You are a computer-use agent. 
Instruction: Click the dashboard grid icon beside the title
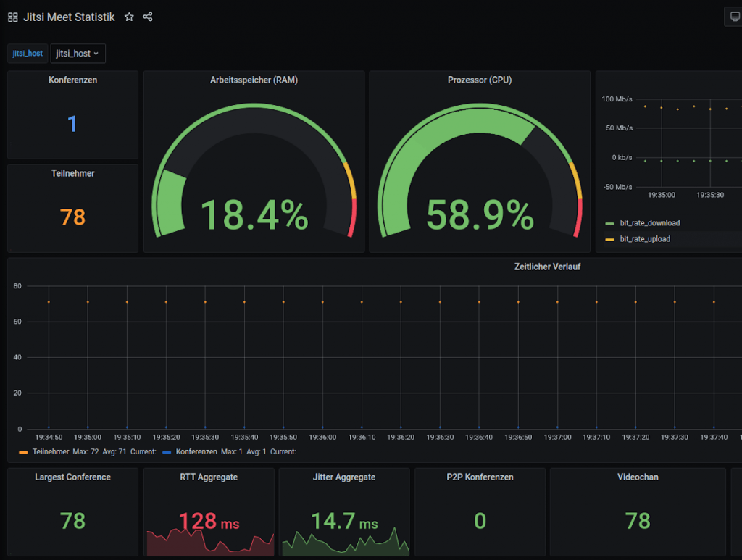[13, 17]
